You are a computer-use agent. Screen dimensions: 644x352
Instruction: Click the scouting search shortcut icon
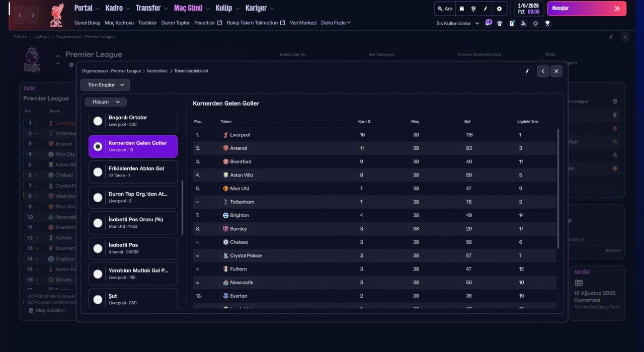pos(524,23)
